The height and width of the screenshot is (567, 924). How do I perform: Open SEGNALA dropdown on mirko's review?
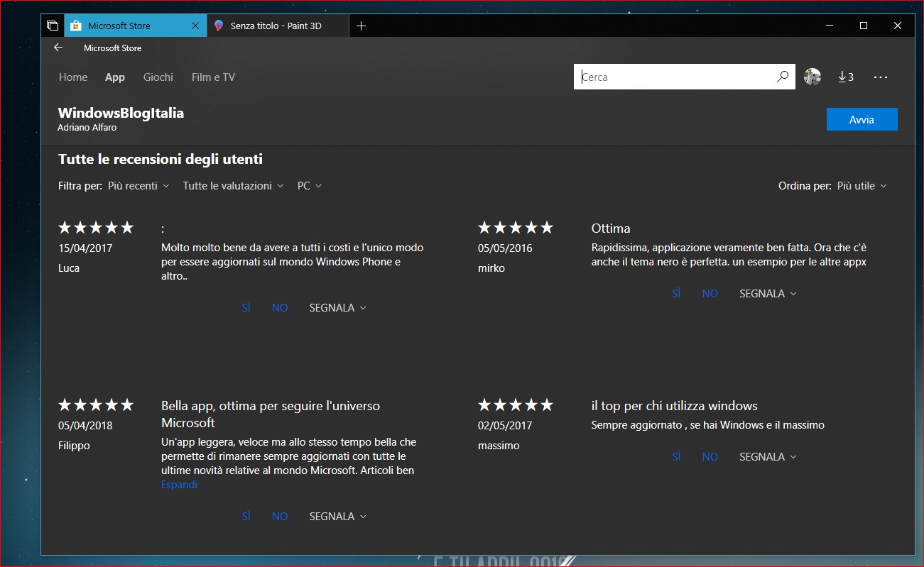(768, 294)
